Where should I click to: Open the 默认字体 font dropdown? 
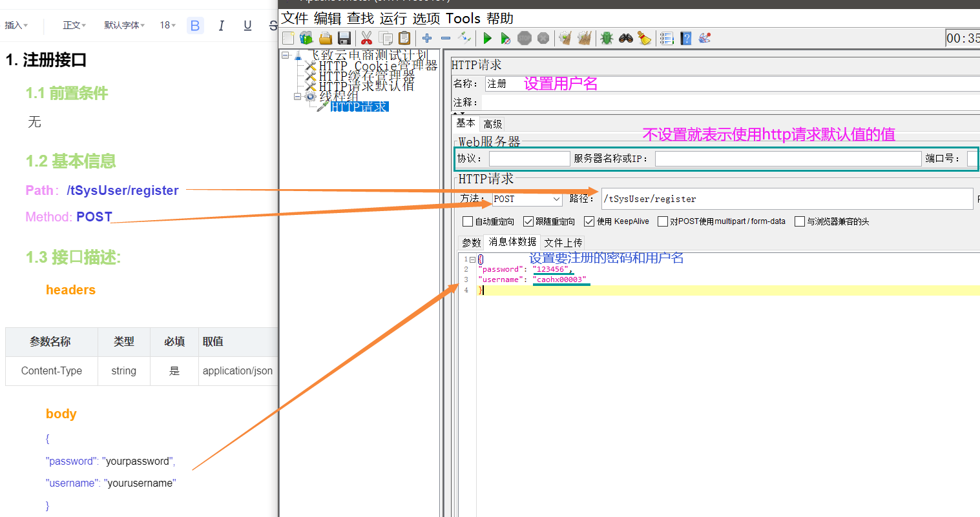tap(124, 25)
